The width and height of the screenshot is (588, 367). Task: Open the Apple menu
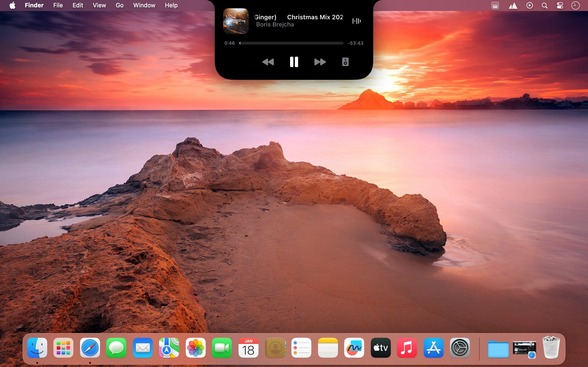(12, 5)
